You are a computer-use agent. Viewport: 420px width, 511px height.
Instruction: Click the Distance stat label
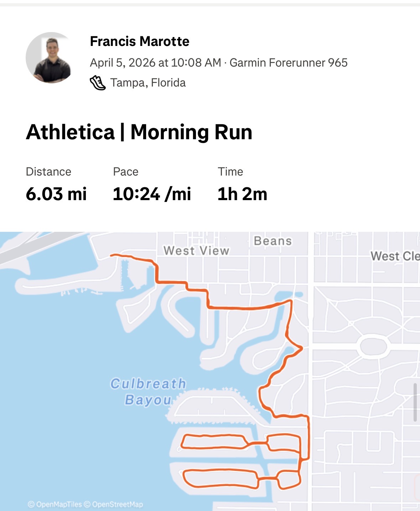[x=48, y=172]
